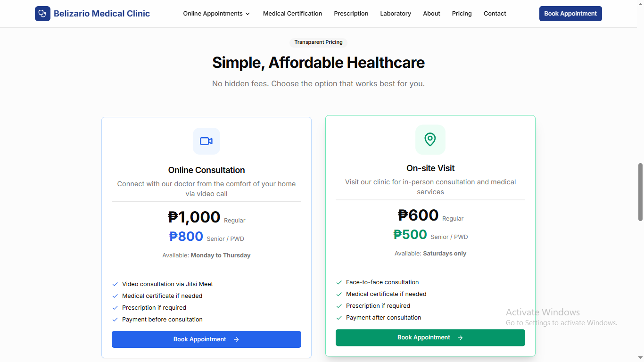Viewport: 644px width, 362px height.
Task: Click checkmark beside Video consultation via Jitsi Meet
Action: click(x=115, y=284)
